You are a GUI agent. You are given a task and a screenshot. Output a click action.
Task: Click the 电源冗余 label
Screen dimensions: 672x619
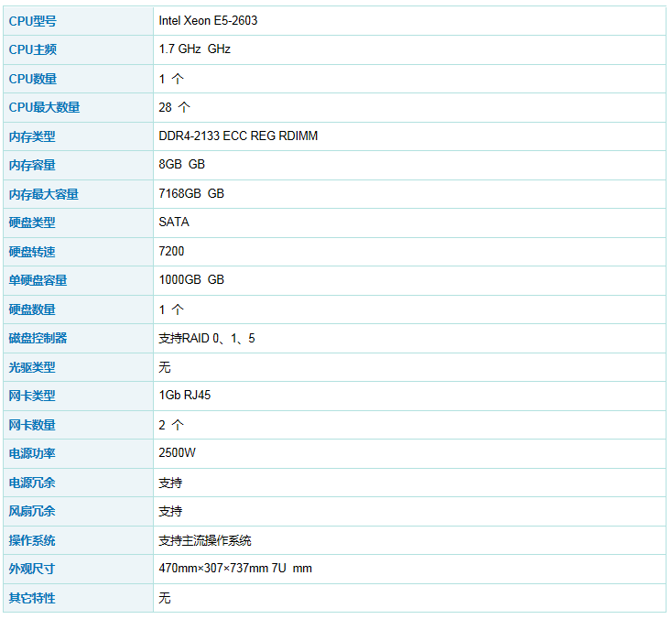coord(32,483)
